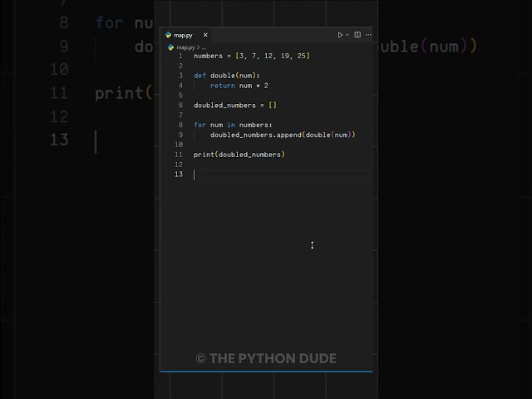The height and width of the screenshot is (399, 532).
Task: Click the text 'numbers = [3, 7, 12, 19, 25]'
Action: (251, 56)
